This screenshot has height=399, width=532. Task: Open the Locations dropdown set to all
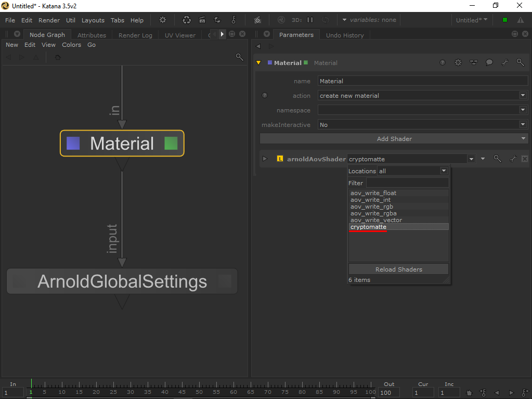[x=413, y=171]
